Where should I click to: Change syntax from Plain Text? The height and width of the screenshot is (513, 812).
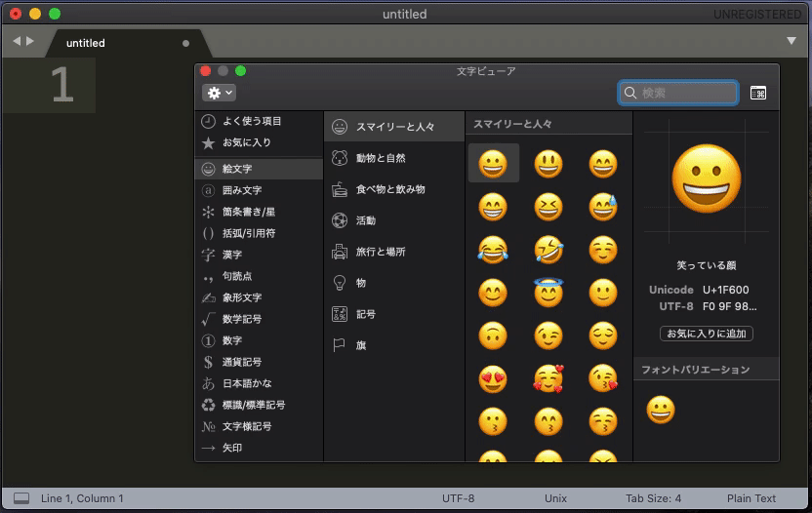pyautogui.click(x=751, y=498)
